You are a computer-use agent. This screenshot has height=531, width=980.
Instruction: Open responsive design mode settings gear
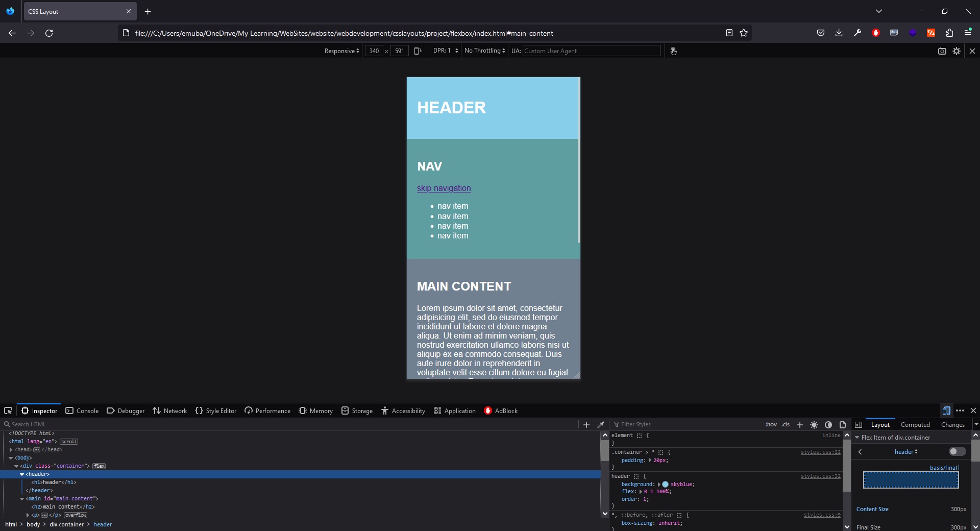tap(957, 51)
